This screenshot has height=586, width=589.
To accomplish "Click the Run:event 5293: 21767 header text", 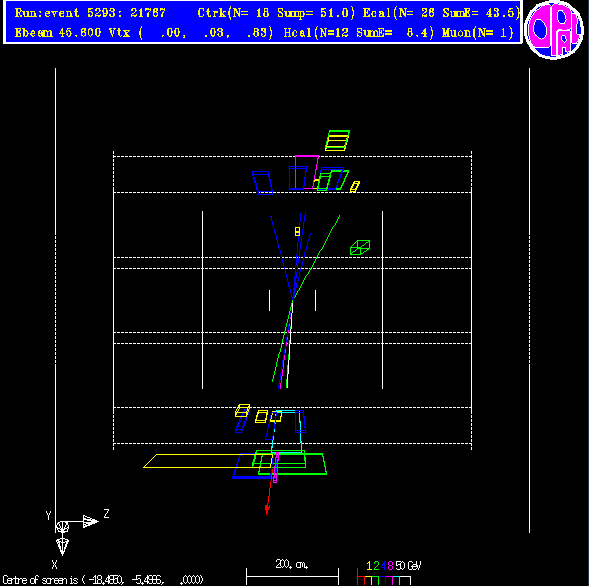I will tap(90, 13).
